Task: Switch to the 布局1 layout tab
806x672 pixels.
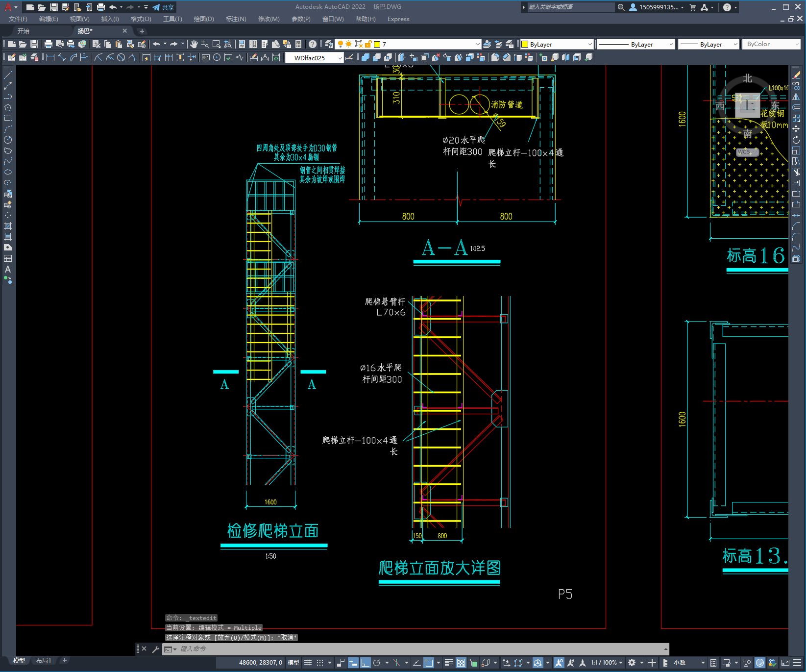Action: pyautogui.click(x=44, y=661)
